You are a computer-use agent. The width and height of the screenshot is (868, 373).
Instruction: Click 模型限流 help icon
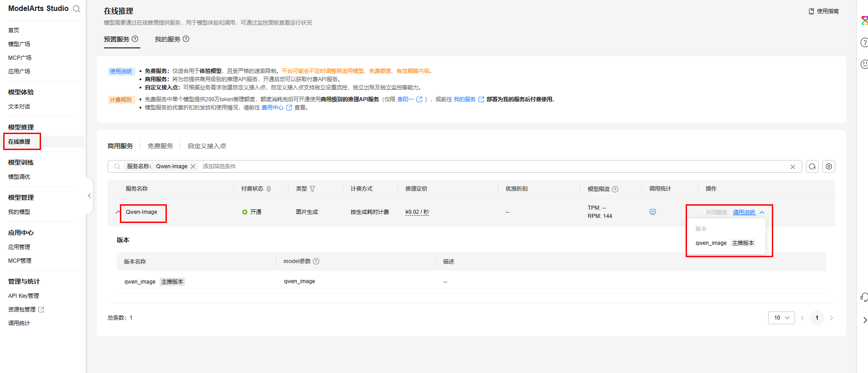615,189
